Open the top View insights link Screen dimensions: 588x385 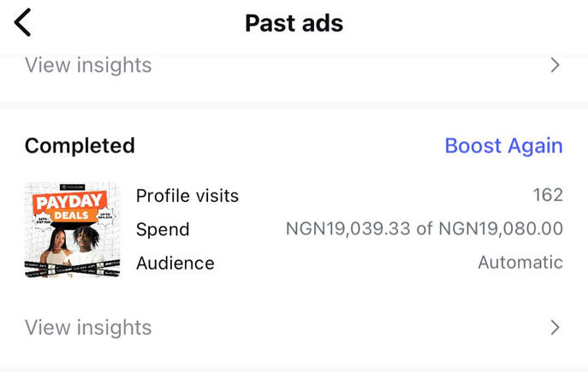tap(88, 65)
